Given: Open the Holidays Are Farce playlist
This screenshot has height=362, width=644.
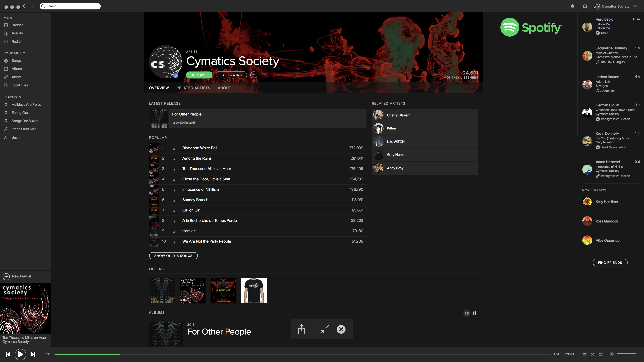Looking at the screenshot, I should (26, 104).
